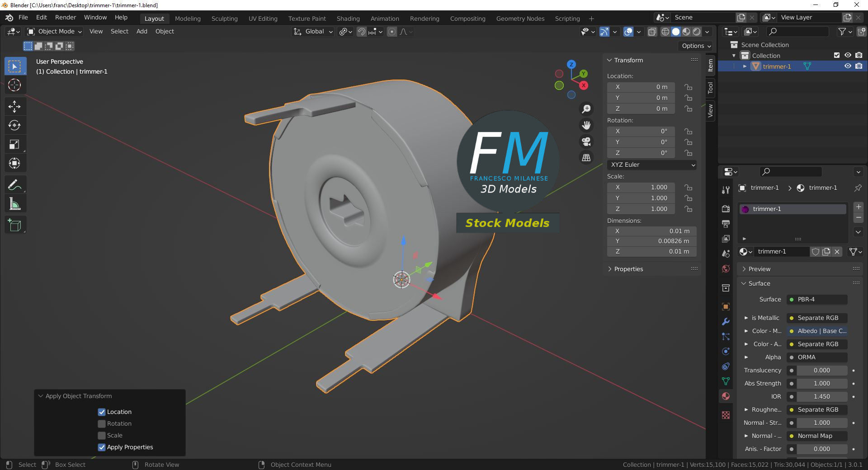Image resolution: width=868 pixels, height=470 pixels.
Task: Click the new material copy icon
Action: [x=826, y=252]
